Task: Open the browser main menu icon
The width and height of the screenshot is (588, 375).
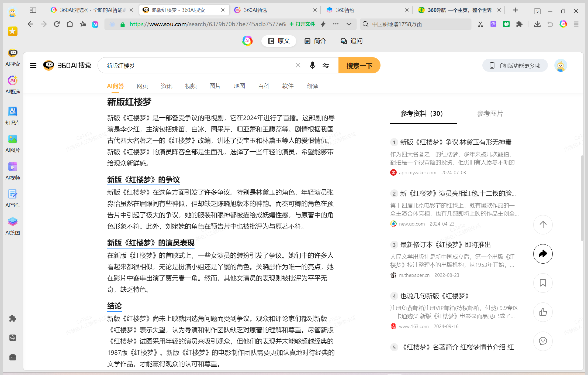Action: tap(576, 24)
